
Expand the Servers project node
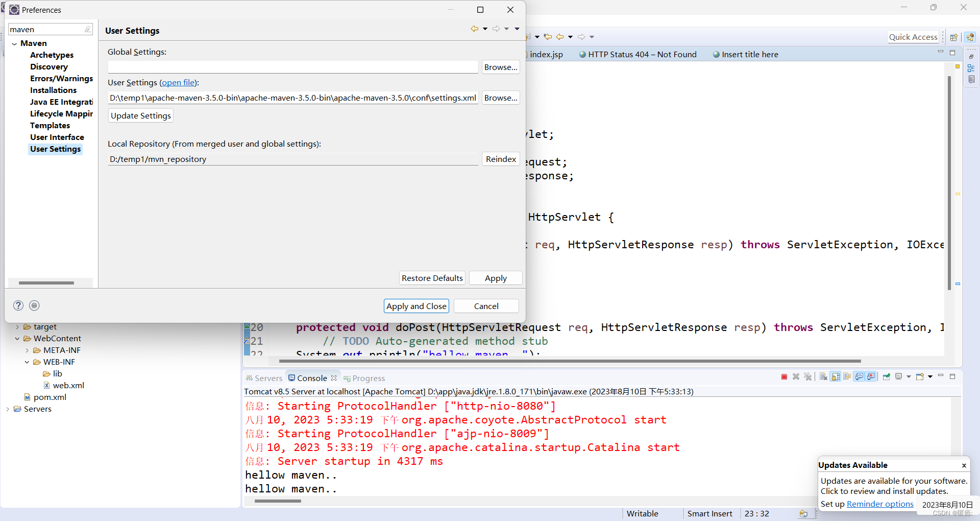[x=8, y=409]
